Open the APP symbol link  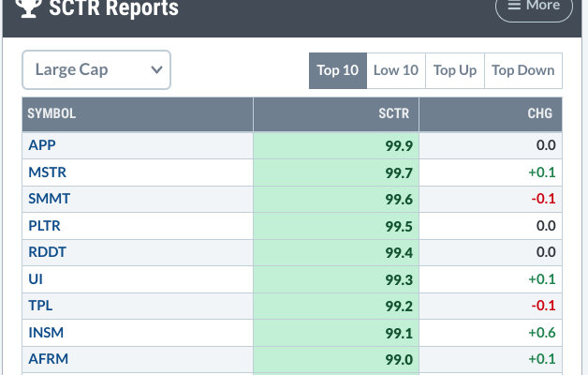click(x=42, y=145)
